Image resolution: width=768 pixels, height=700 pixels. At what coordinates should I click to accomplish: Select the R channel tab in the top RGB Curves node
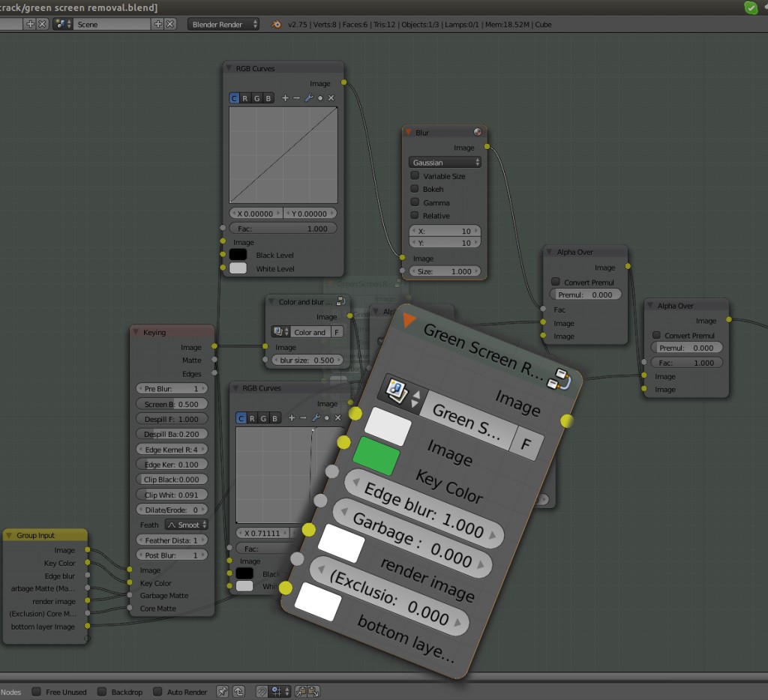tap(245, 98)
